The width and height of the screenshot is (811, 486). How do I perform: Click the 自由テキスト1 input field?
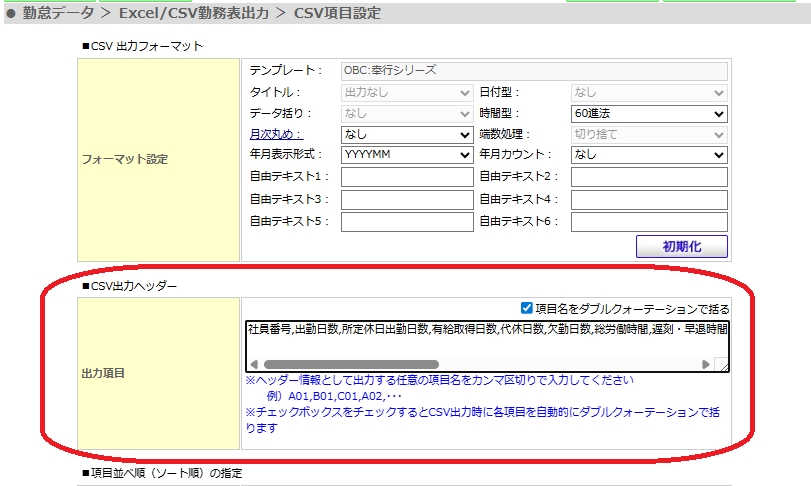(x=406, y=177)
